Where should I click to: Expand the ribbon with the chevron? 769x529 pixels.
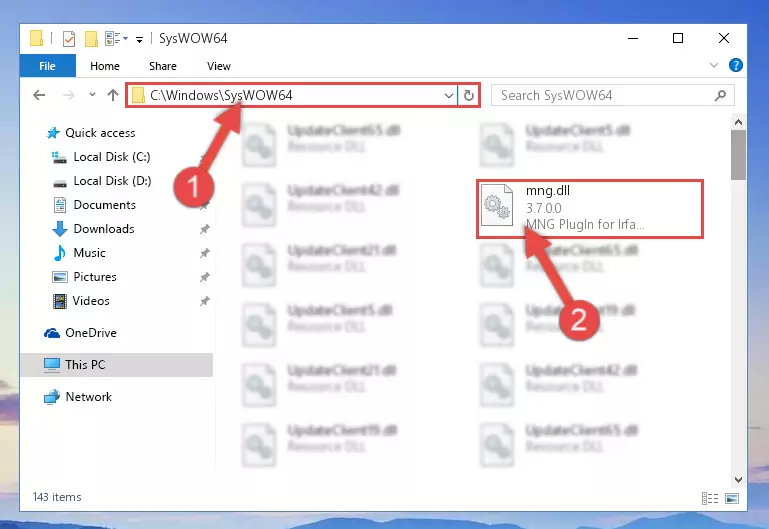click(x=714, y=65)
